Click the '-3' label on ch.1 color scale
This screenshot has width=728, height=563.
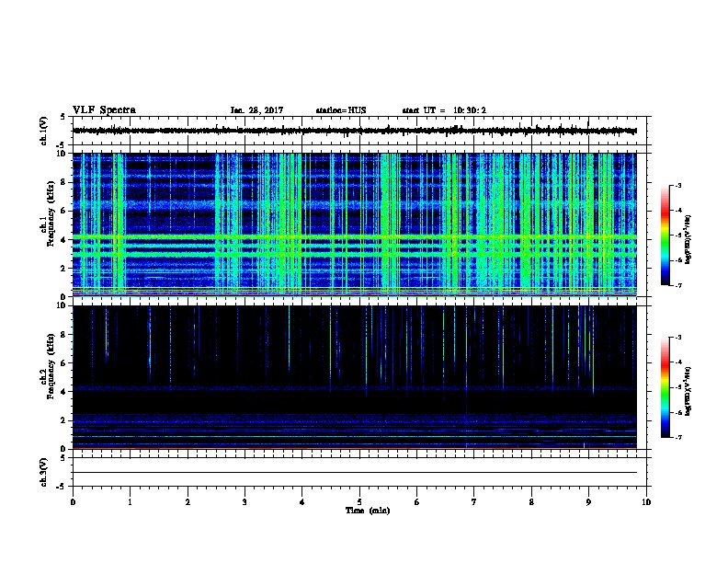point(677,185)
